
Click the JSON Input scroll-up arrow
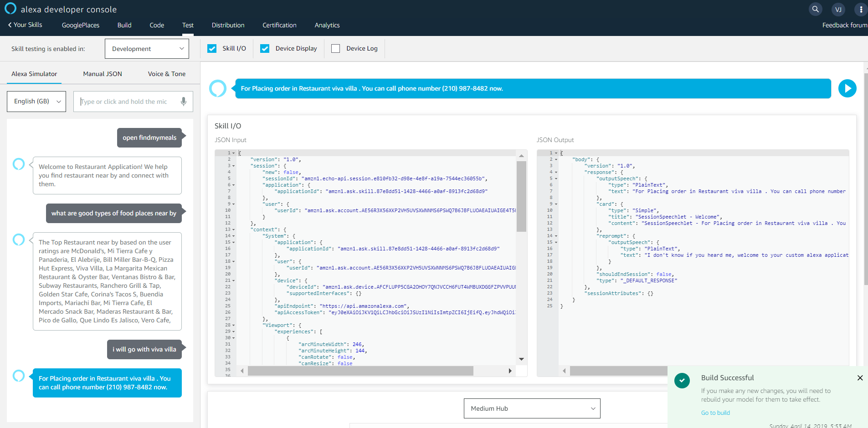(522, 156)
